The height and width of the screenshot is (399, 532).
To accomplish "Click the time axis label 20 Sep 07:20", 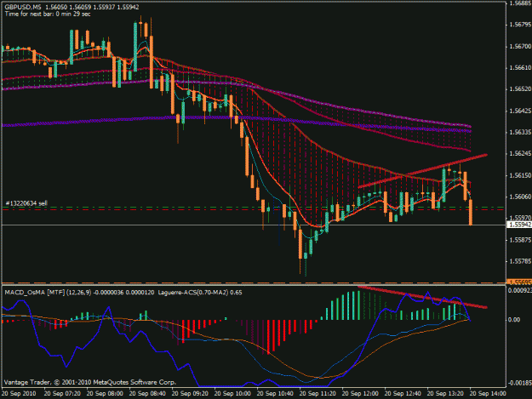I will (62, 394).
